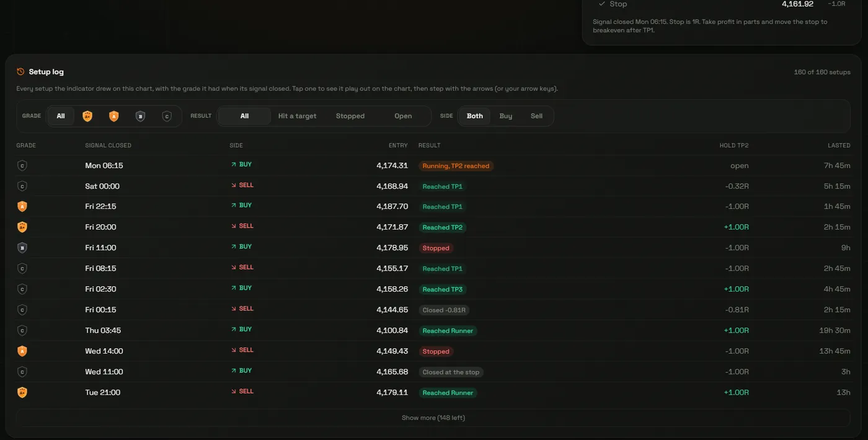This screenshot has height=440, width=868.
Task: Click the 'Sat 00:00' signal closed time
Action: [102, 186]
